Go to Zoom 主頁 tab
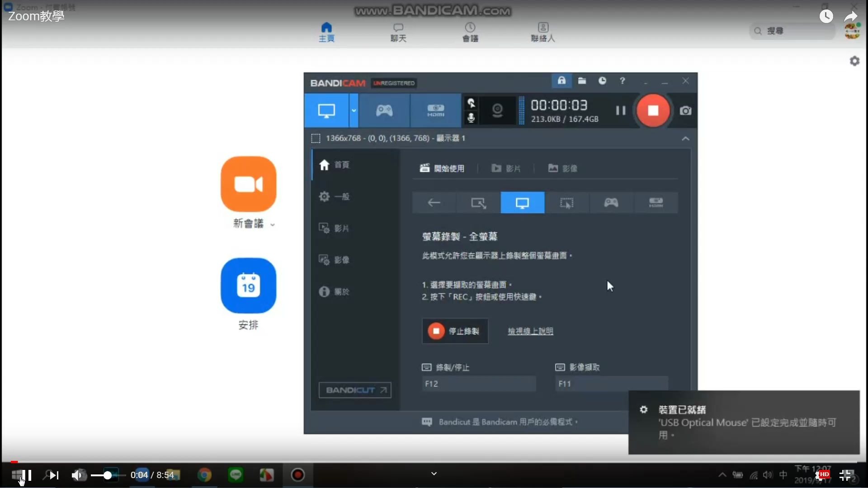Screen dimensions: 868x488 pos(326,32)
